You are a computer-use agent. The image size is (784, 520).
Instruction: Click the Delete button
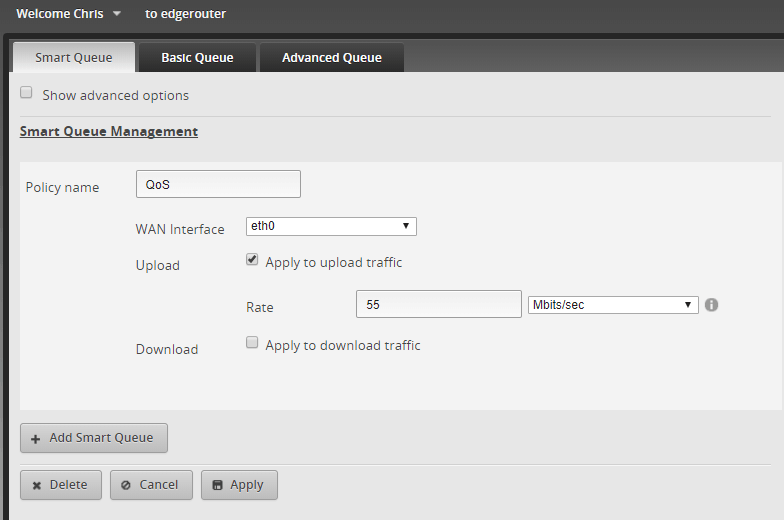(x=60, y=485)
